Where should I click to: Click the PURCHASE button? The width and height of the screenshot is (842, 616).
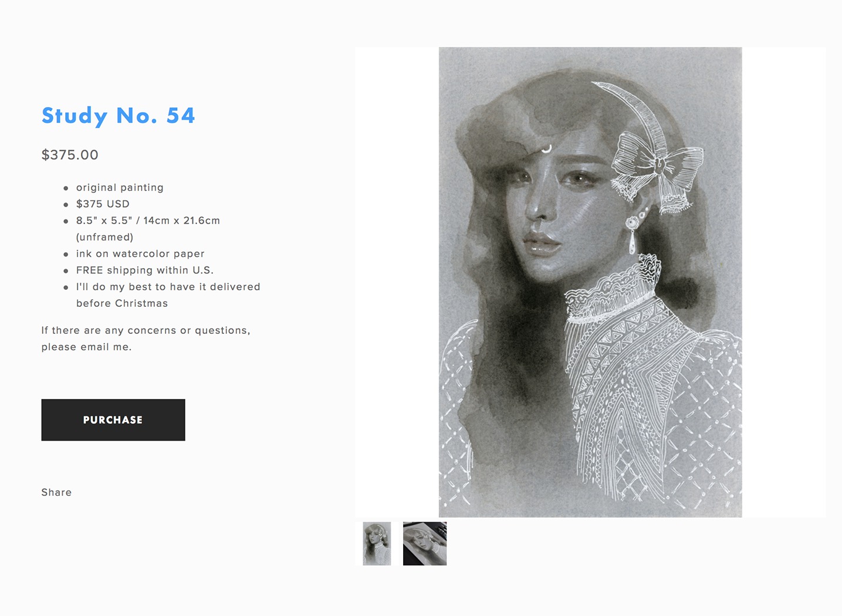(113, 420)
